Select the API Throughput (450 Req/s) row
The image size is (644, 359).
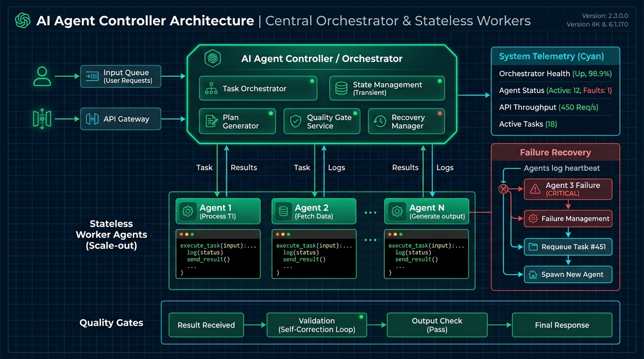pyautogui.click(x=555, y=107)
